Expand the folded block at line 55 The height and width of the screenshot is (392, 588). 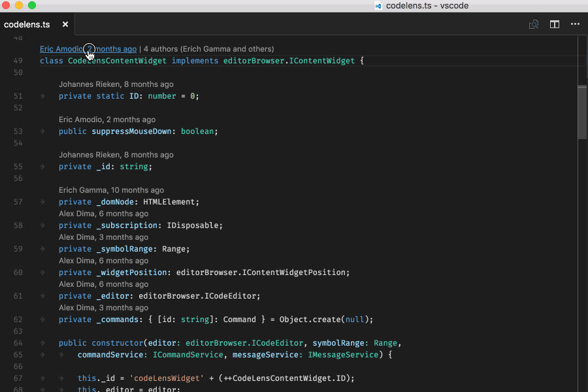[x=41, y=166]
